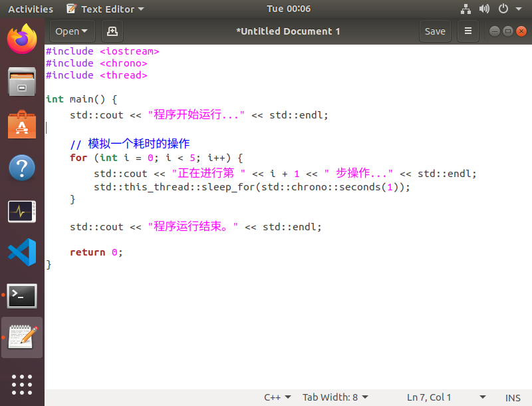Open the Open file dropdown

coord(72,31)
